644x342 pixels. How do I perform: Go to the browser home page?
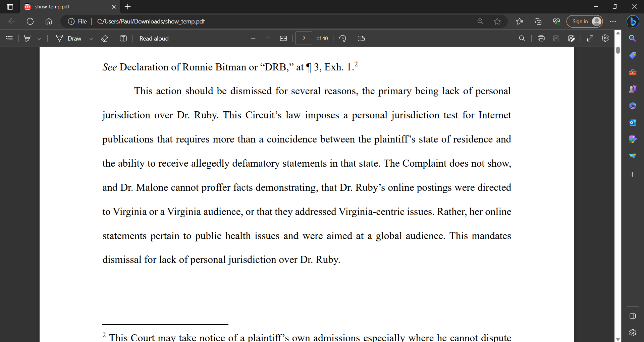[x=49, y=21]
